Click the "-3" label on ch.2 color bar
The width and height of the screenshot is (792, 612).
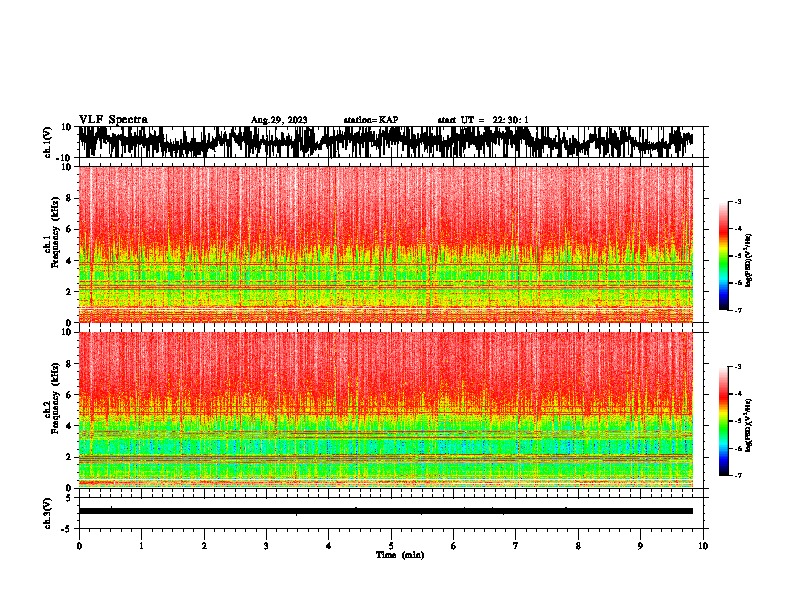click(x=737, y=367)
